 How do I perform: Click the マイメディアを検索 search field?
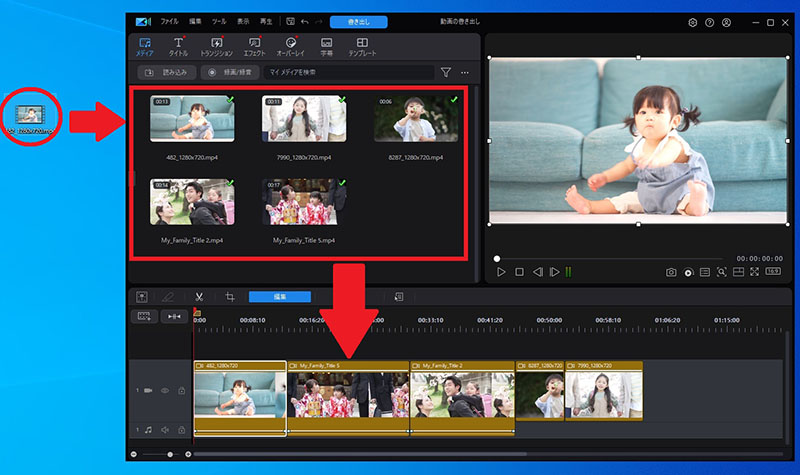[x=349, y=72]
